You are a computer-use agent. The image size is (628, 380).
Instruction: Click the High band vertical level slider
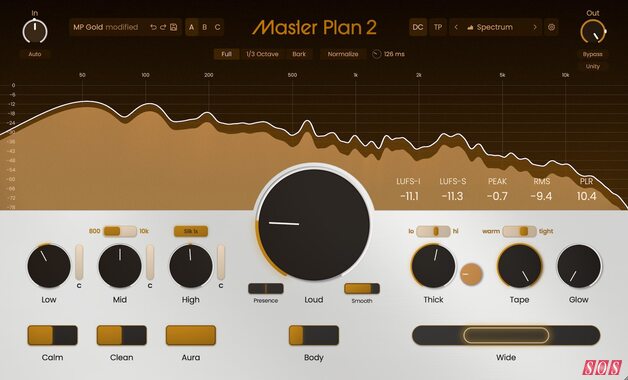(221, 262)
